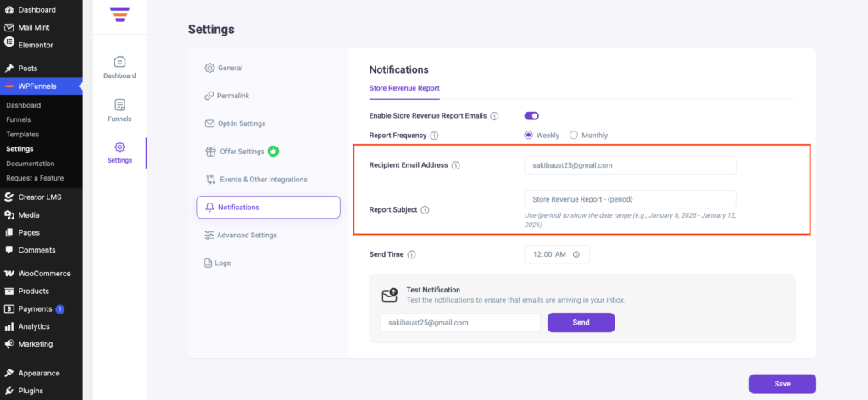Viewport: 868px width, 400px height.
Task: Click the Test Notification email input
Action: tap(460, 323)
